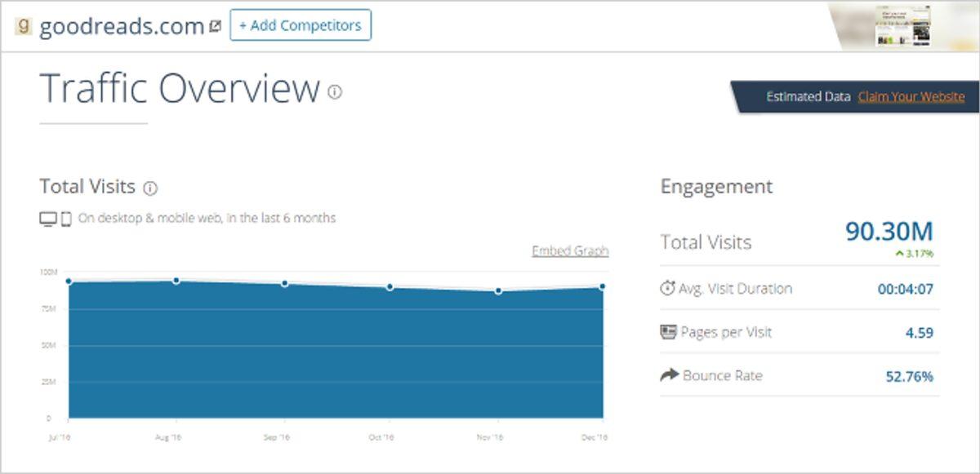Select the Sep '16 data point

(x=284, y=283)
